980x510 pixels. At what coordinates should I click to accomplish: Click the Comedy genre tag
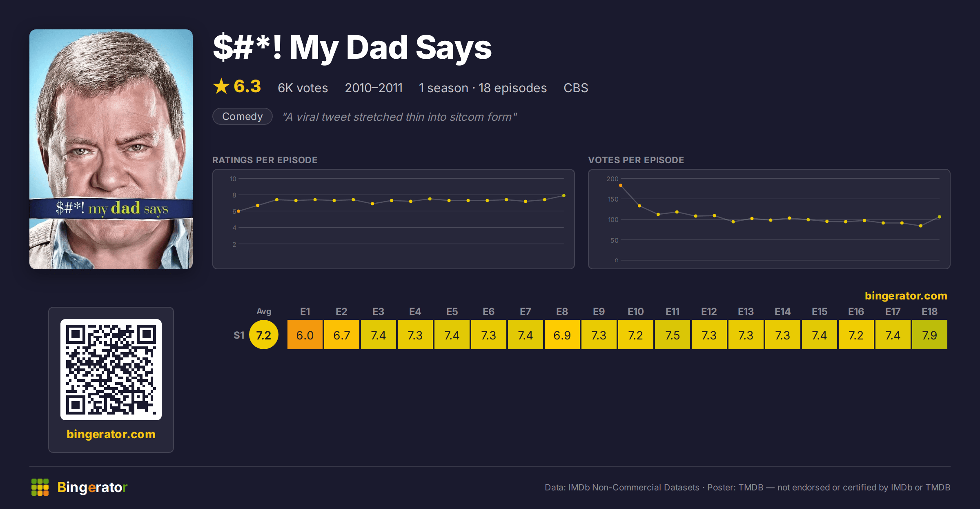click(x=243, y=117)
